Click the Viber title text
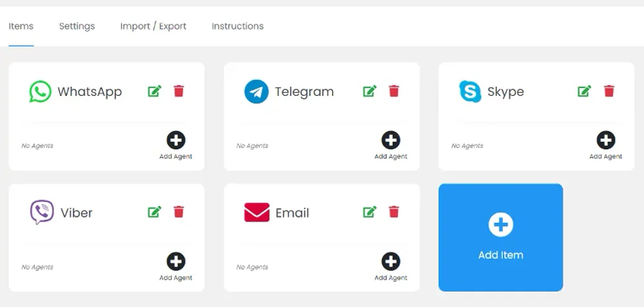Viewport: 644px width, 307px height. tap(77, 212)
